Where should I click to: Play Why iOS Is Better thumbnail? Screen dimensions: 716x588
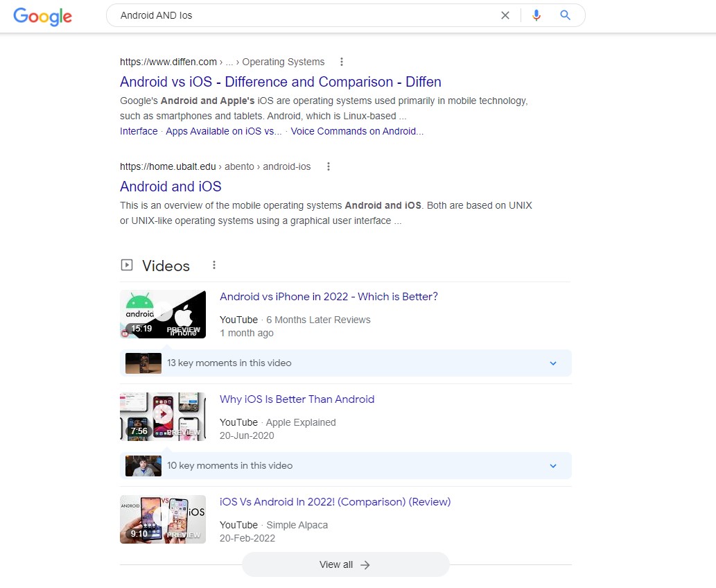pyautogui.click(x=163, y=416)
